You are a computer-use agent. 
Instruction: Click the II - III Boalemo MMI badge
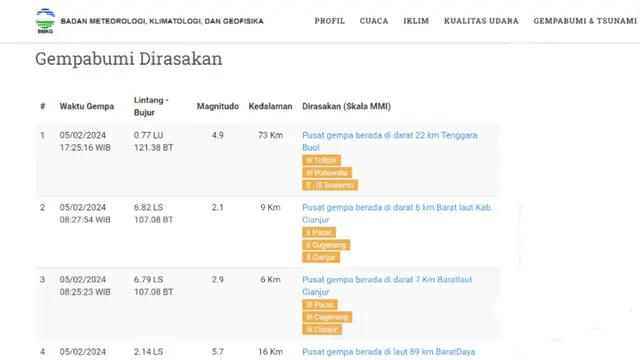point(330,185)
